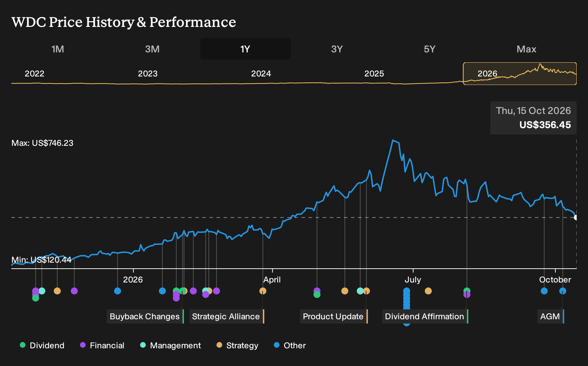Image resolution: width=588 pixels, height=366 pixels.
Task: Select the 1M time range tab
Action: 58,49
